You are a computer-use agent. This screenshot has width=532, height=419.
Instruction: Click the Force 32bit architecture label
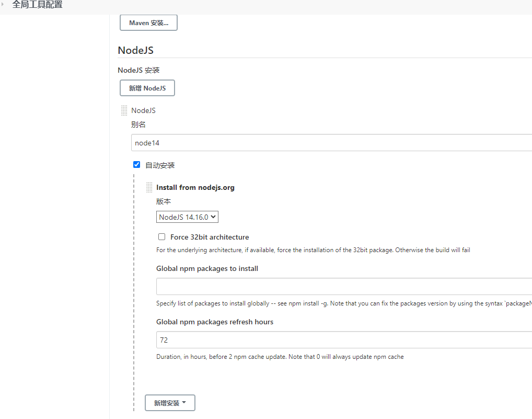(210, 237)
